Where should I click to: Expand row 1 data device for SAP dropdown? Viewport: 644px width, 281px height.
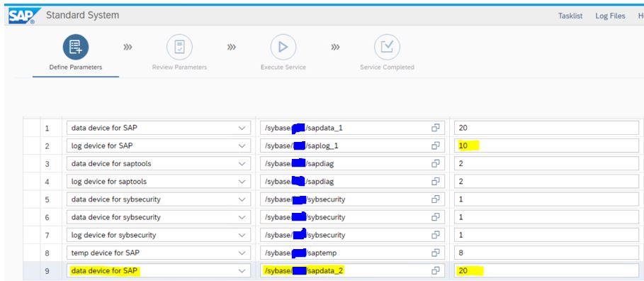coord(242,128)
